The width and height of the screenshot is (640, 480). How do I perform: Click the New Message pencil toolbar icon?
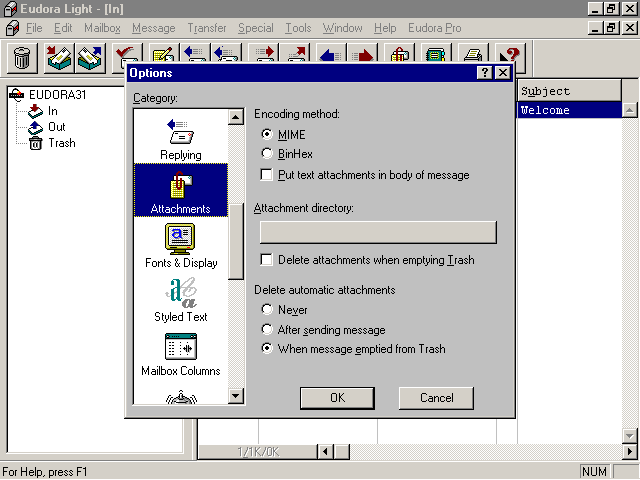pos(163,54)
